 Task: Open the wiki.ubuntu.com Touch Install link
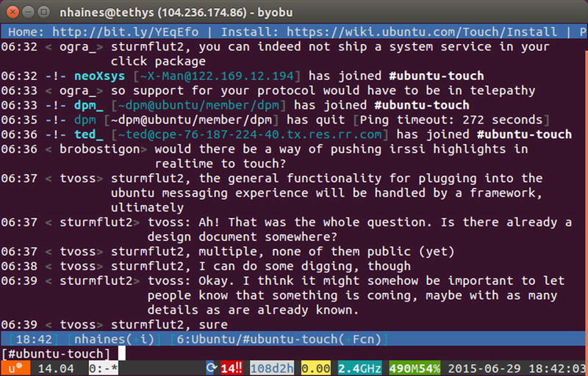[x=421, y=32]
